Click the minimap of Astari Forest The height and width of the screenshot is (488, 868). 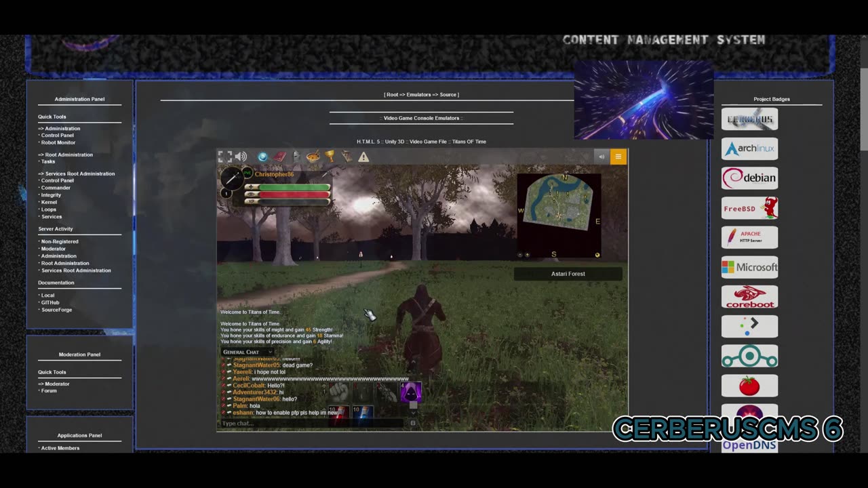559,216
